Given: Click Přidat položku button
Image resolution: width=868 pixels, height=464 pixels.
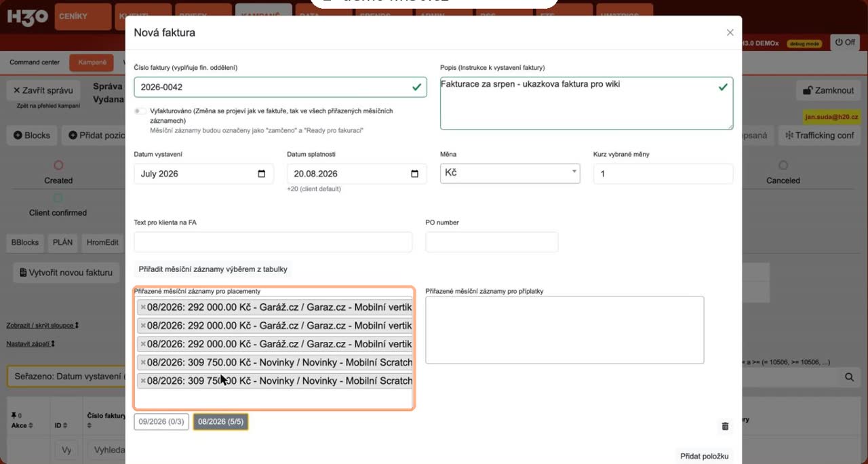Looking at the screenshot, I should [704, 456].
